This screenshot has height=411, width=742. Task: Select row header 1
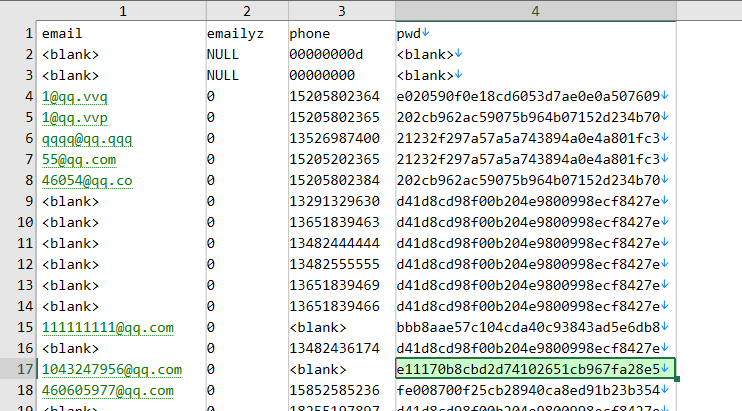pos(18,34)
